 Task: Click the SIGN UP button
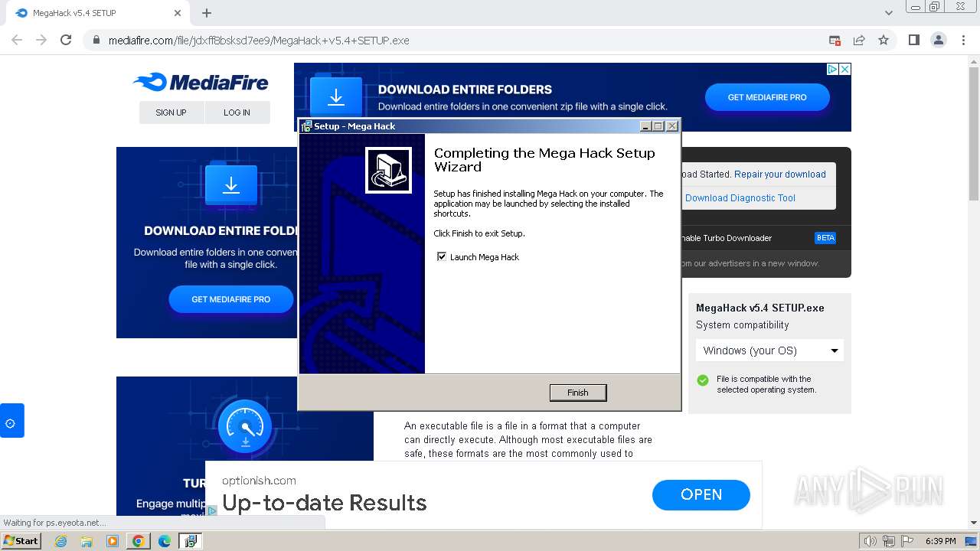point(171,112)
